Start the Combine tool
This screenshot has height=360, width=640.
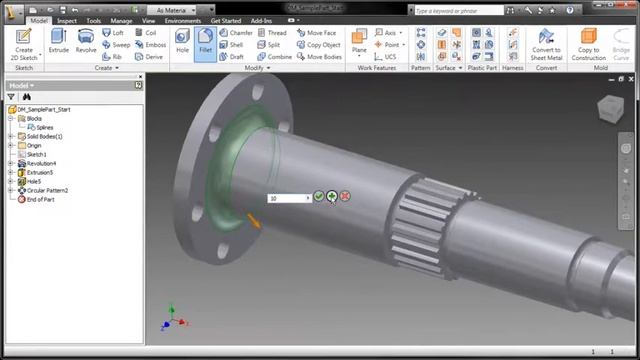(x=274, y=57)
